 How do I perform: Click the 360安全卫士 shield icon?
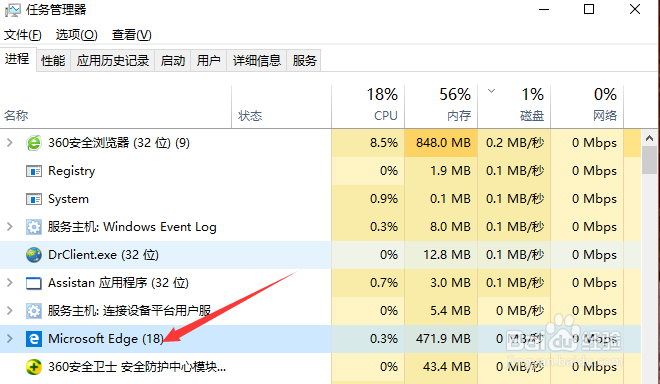(x=34, y=367)
